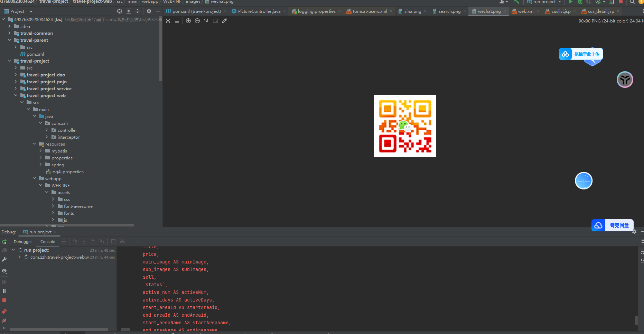Expand the .idea folder
Screen dimensions: 644x334
[9, 26]
